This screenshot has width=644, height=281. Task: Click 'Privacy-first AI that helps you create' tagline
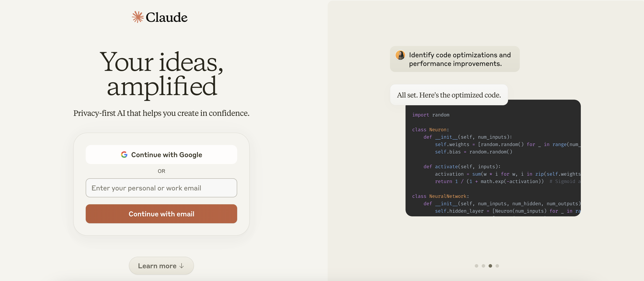(x=161, y=113)
